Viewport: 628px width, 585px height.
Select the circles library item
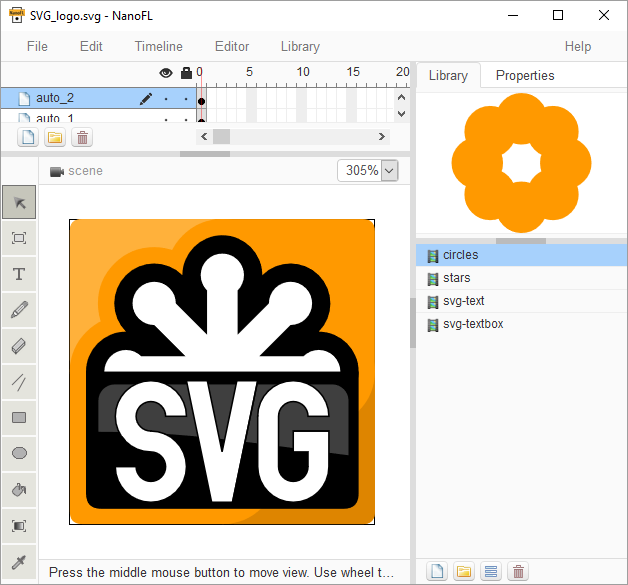coord(522,255)
